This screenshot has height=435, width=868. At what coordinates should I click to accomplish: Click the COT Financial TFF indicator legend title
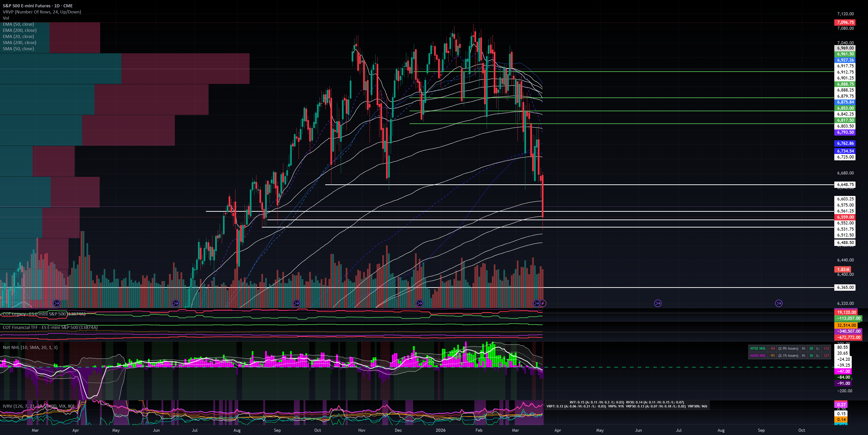pyautogui.click(x=50, y=327)
